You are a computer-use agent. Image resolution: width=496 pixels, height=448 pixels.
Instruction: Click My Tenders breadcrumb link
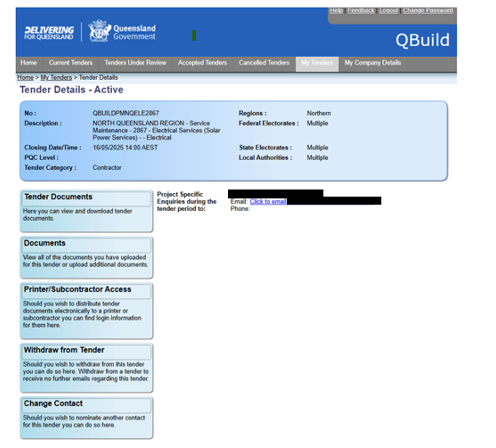pos(56,77)
